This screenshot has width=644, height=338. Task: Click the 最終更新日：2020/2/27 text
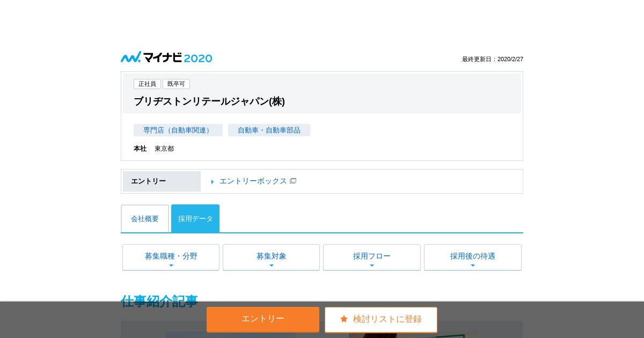pyautogui.click(x=493, y=59)
